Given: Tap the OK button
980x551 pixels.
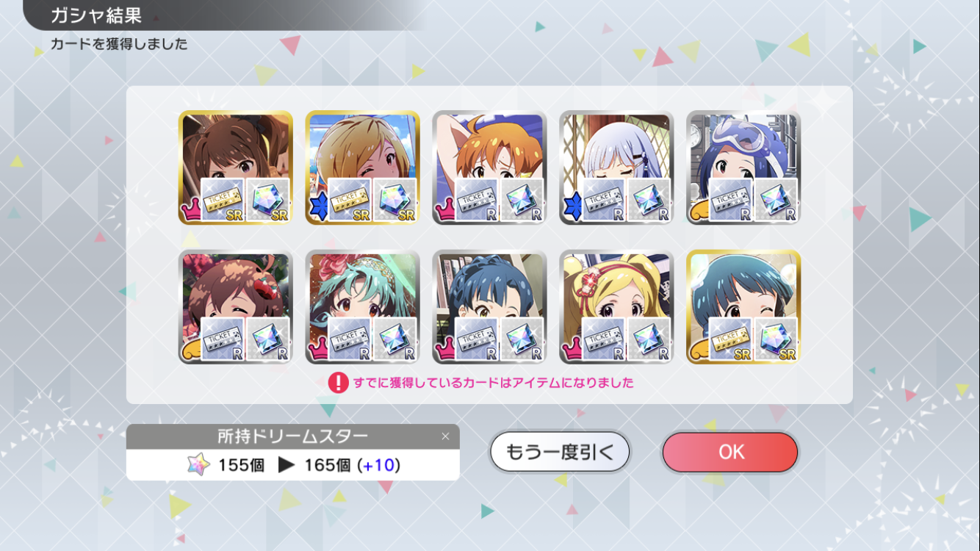Looking at the screenshot, I should coord(729,452).
